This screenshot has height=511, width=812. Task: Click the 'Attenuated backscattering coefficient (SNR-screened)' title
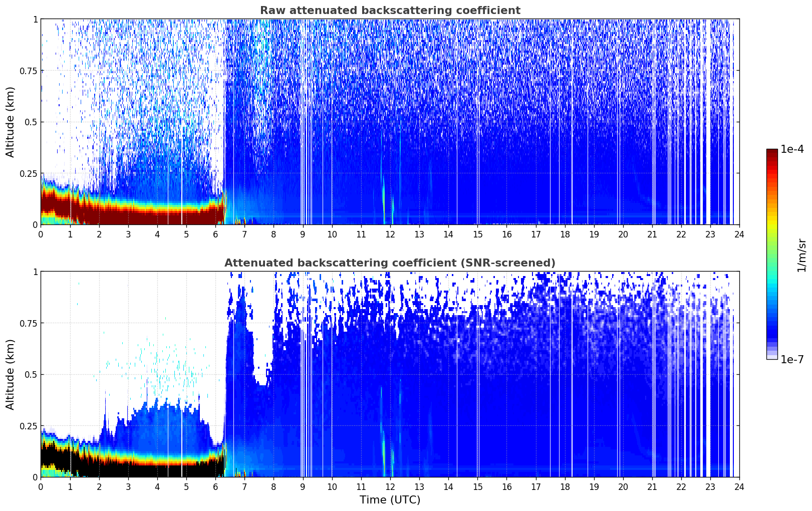tap(390, 263)
